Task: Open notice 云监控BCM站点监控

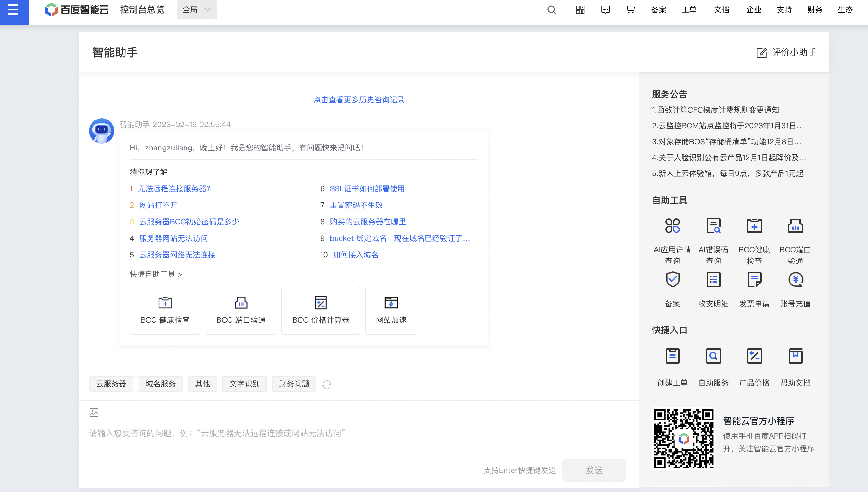Action: 728,126
